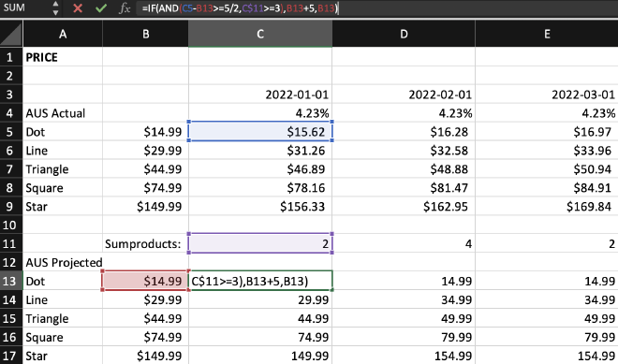Click the $16.28 cell
This screenshot has height=364, width=618.
tap(404, 132)
